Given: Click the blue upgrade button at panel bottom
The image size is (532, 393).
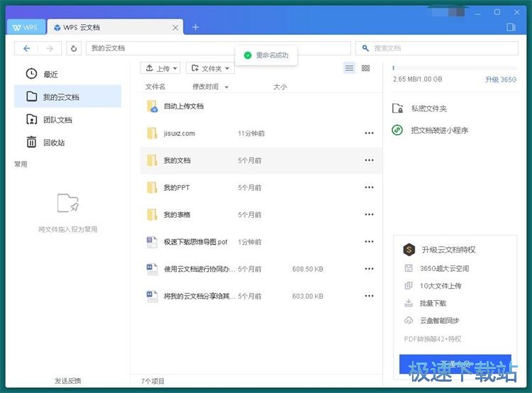Looking at the screenshot, I should (x=455, y=364).
